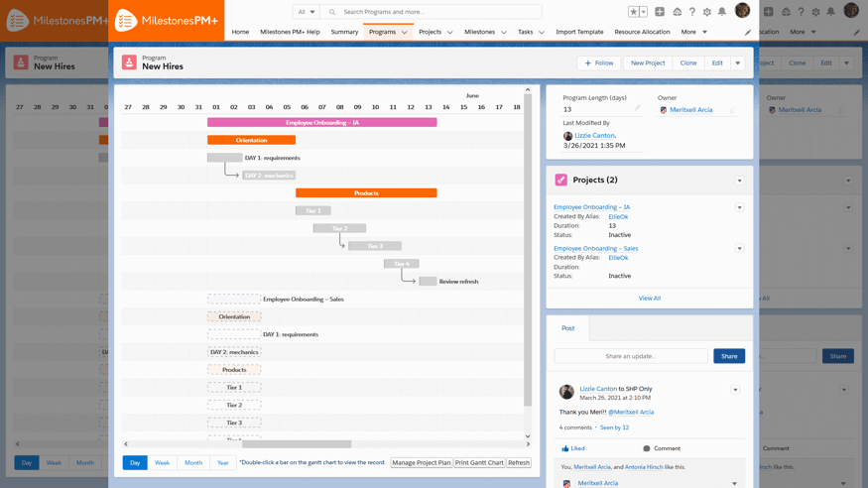Click the Comment bubble icon
This screenshot has width=868, height=488.
647,448
